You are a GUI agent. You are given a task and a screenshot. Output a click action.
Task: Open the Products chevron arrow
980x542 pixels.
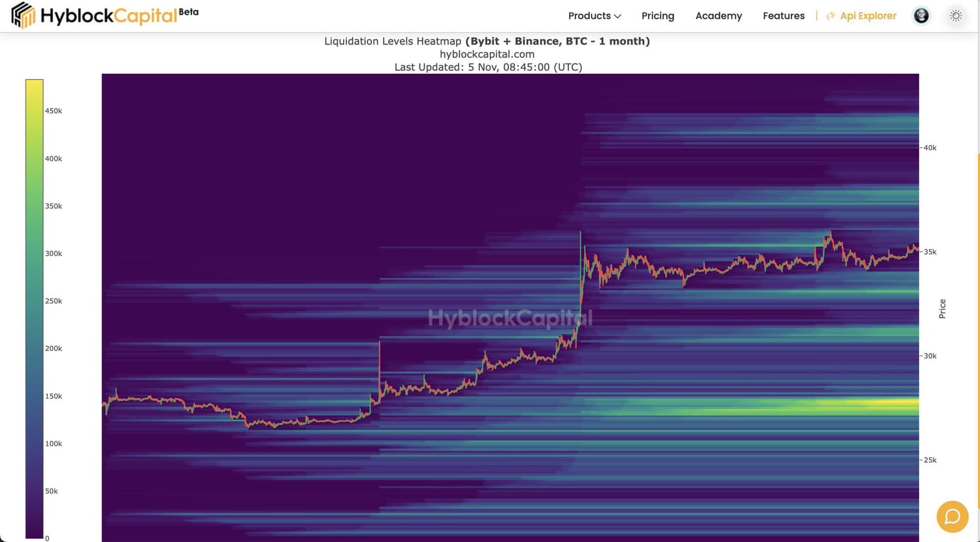pos(616,16)
